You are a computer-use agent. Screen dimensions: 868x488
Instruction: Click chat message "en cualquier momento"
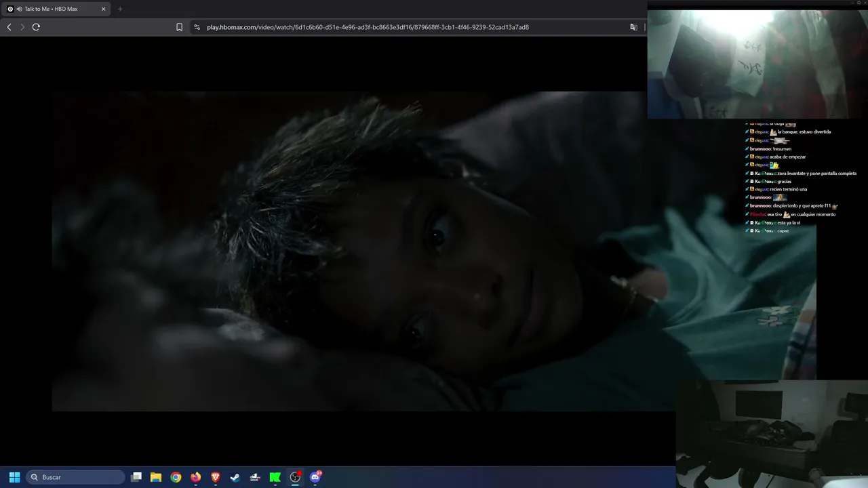813,214
